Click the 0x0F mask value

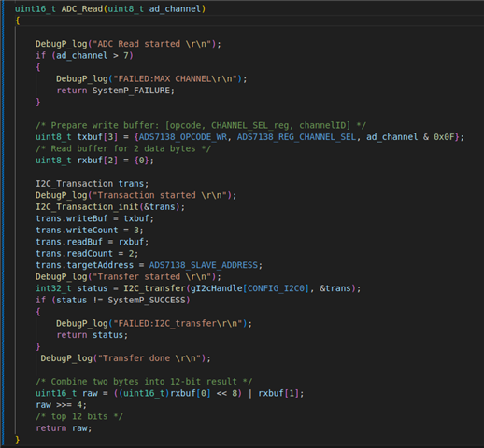click(x=444, y=137)
